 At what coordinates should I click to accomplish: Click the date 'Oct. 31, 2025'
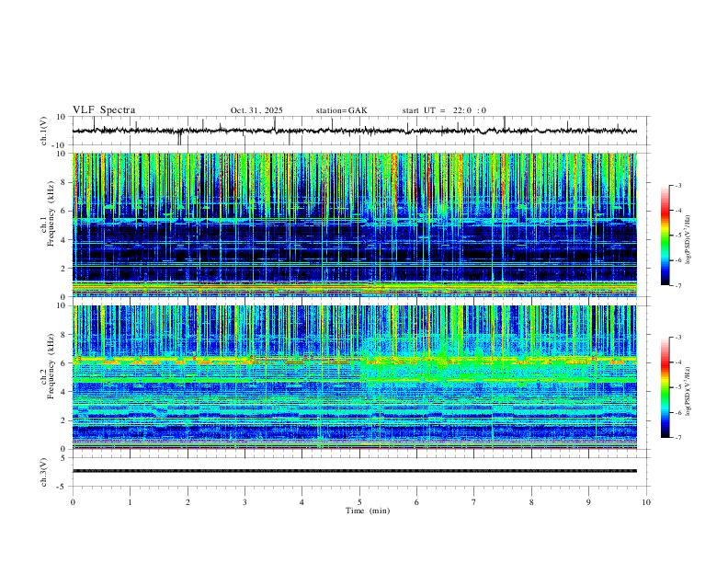[x=256, y=110]
